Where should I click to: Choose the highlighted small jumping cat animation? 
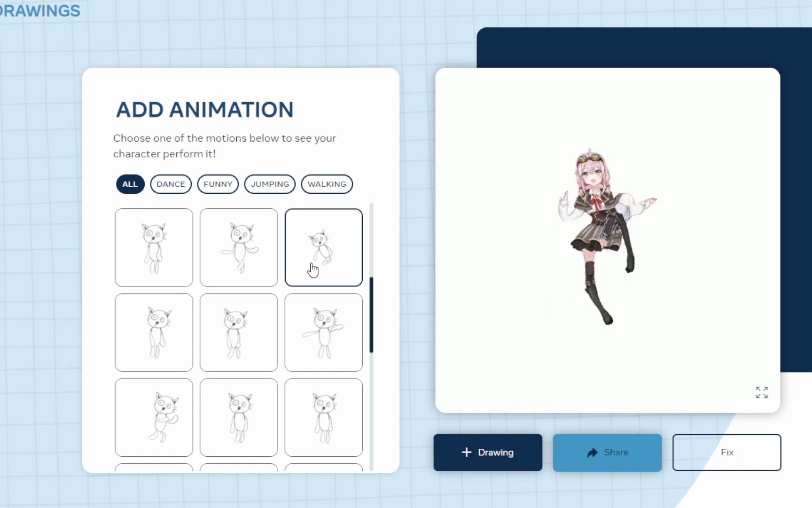pos(324,247)
